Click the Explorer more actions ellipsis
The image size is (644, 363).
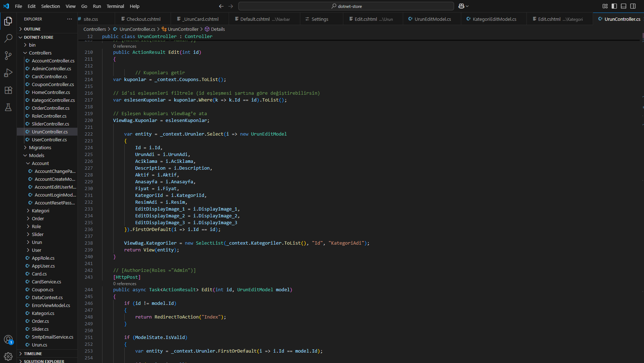[x=70, y=19]
